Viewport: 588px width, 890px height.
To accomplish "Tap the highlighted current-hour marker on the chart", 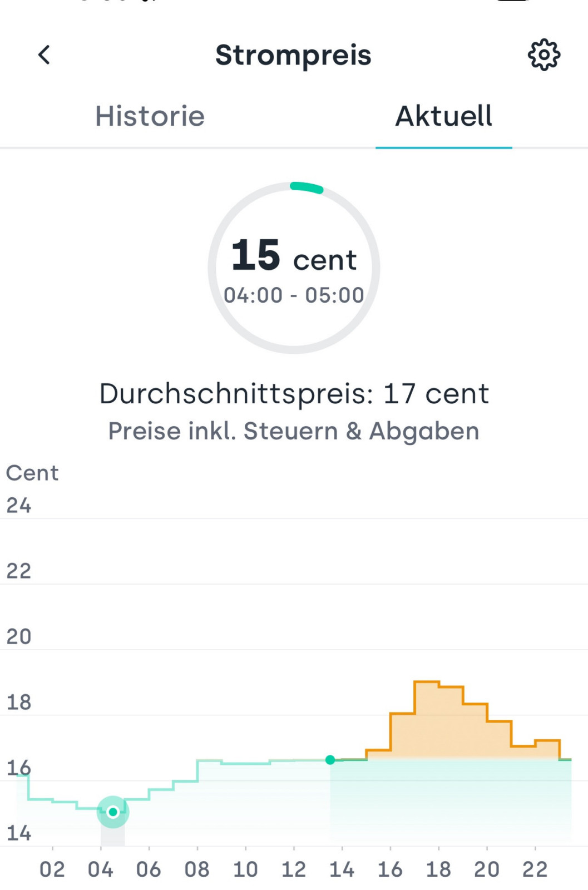I will 113,812.
